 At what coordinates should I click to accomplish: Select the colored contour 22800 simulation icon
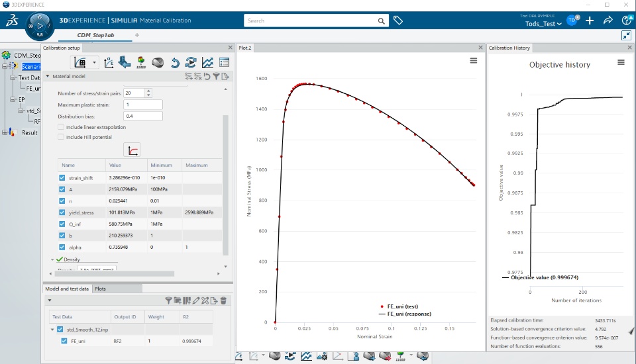pos(140,62)
